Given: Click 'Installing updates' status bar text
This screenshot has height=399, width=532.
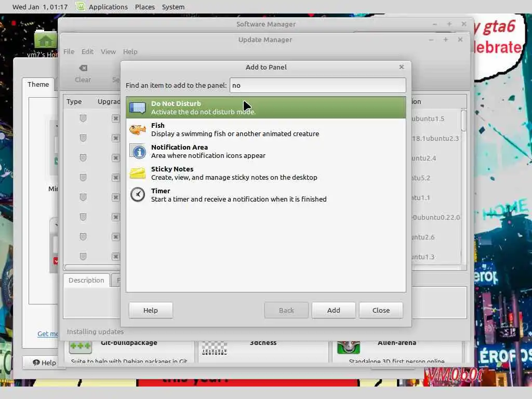Looking at the screenshot, I should tap(96, 331).
